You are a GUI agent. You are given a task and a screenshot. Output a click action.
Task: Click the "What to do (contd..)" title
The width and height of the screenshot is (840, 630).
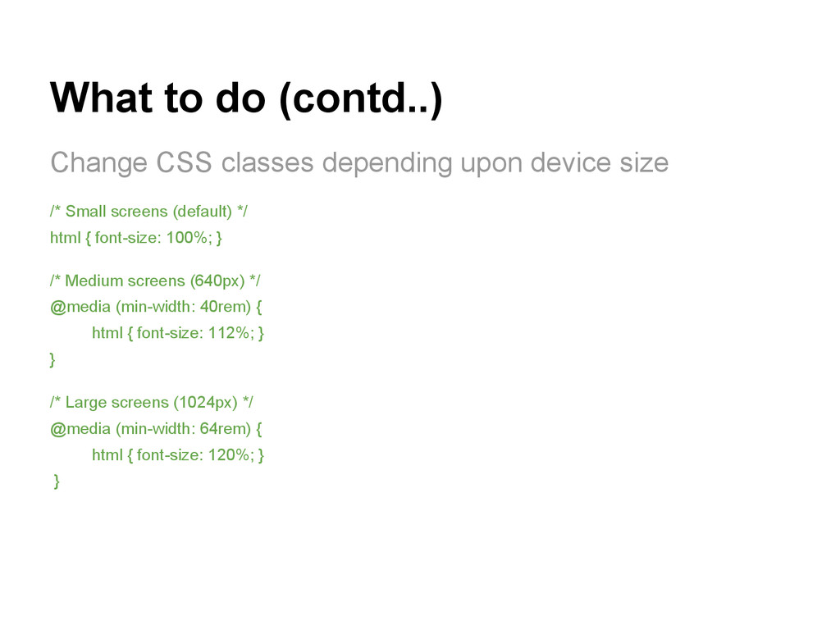point(246,99)
